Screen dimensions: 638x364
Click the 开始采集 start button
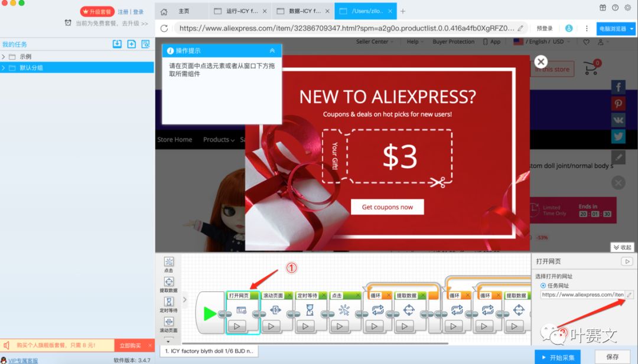(558, 358)
